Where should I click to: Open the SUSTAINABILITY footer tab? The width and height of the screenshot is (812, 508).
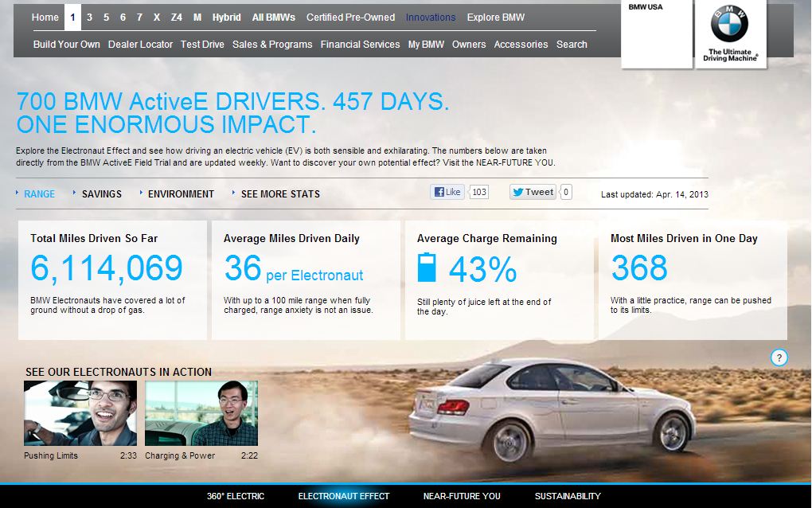click(568, 496)
